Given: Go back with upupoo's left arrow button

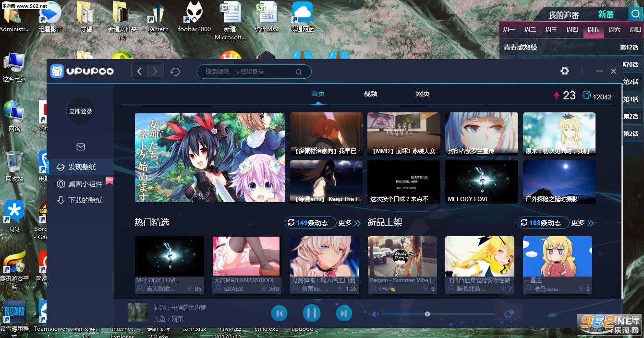Looking at the screenshot, I should point(139,72).
